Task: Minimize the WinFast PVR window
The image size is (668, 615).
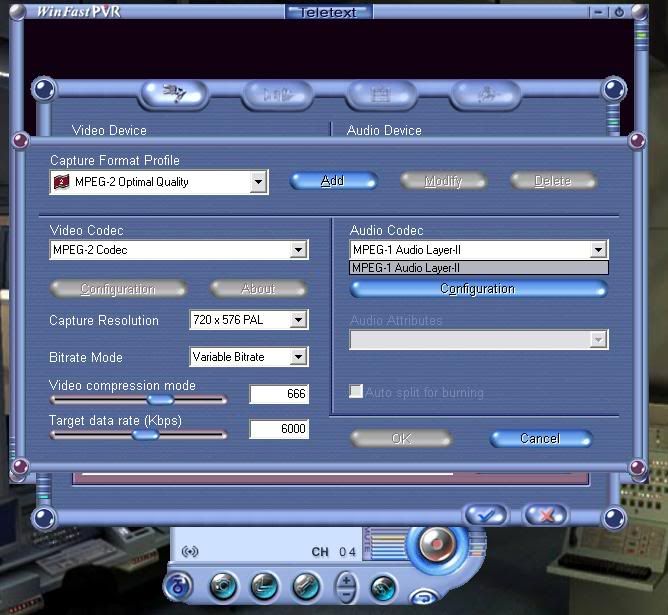Action: (x=598, y=12)
